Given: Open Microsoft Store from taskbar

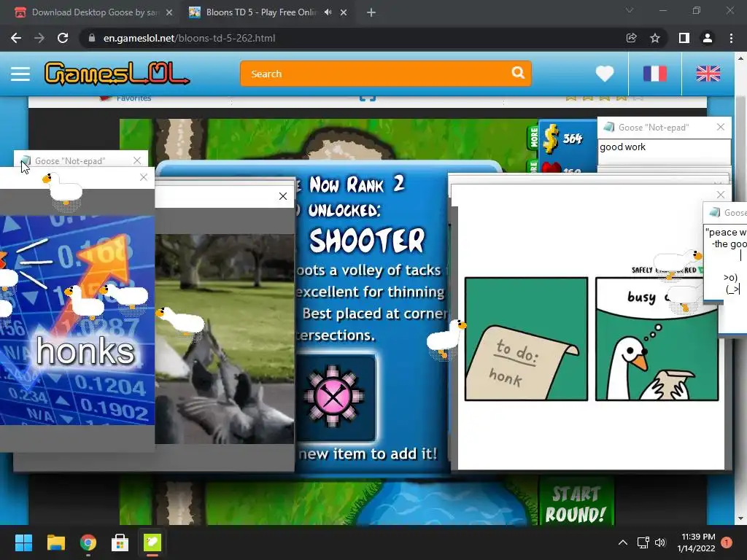Looking at the screenshot, I should click(120, 542).
